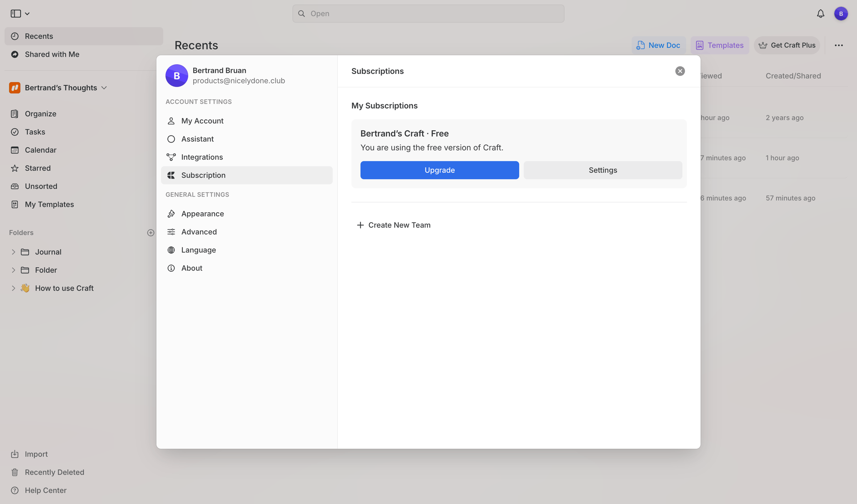Screen dimensions: 857x504
Task: Select Recents in the sidebar
Action: tap(84, 36)
